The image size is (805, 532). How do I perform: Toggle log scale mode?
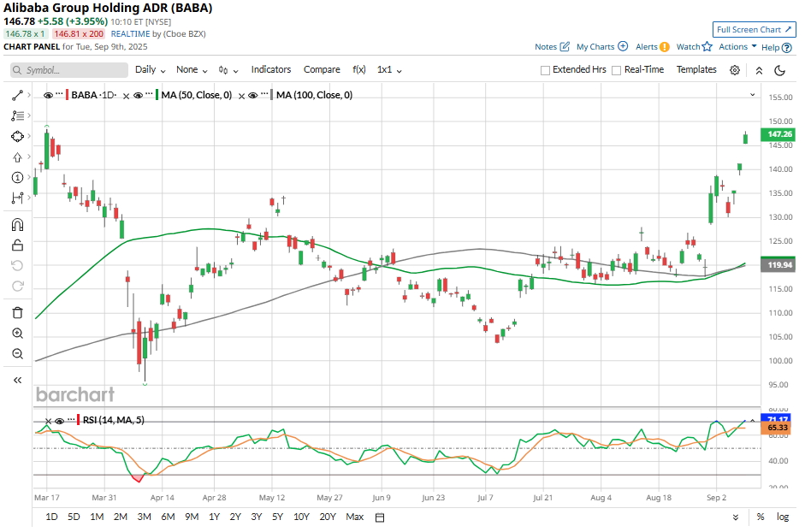tap(783, 517)
